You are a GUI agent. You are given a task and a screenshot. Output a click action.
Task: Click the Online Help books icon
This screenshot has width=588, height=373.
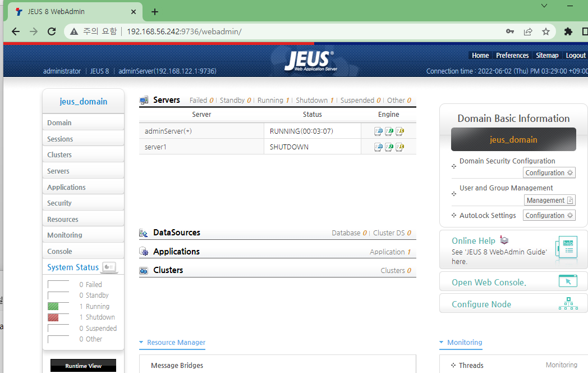pyautogui.click(x=504, y=240)
